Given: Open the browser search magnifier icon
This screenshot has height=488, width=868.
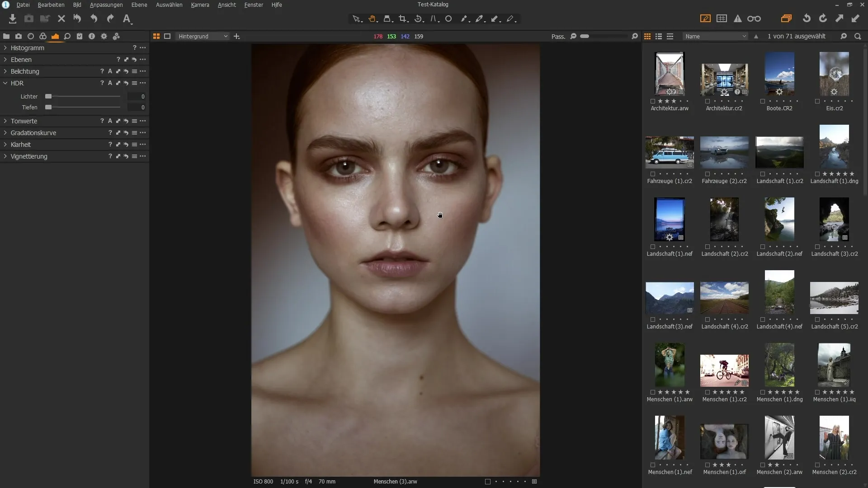Looking at the screenshot, I should click(858, 36).
